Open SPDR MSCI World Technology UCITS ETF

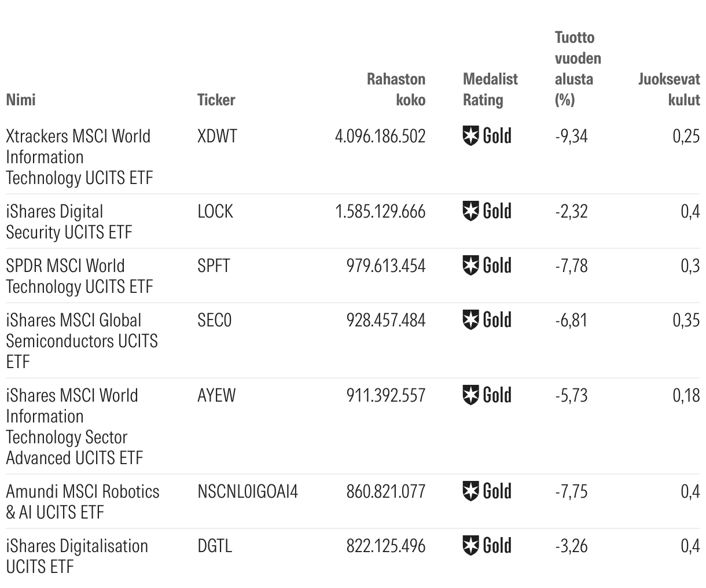tap(79, 276)
